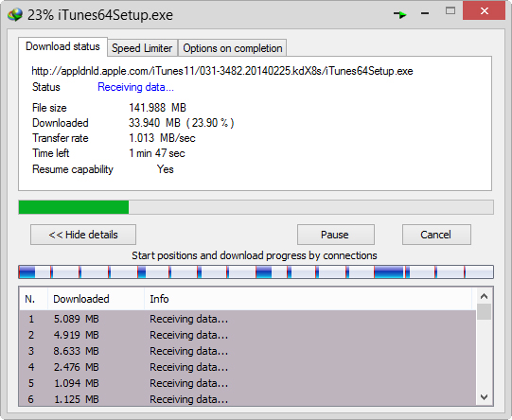Click the Resume capability value Yes

166,169
